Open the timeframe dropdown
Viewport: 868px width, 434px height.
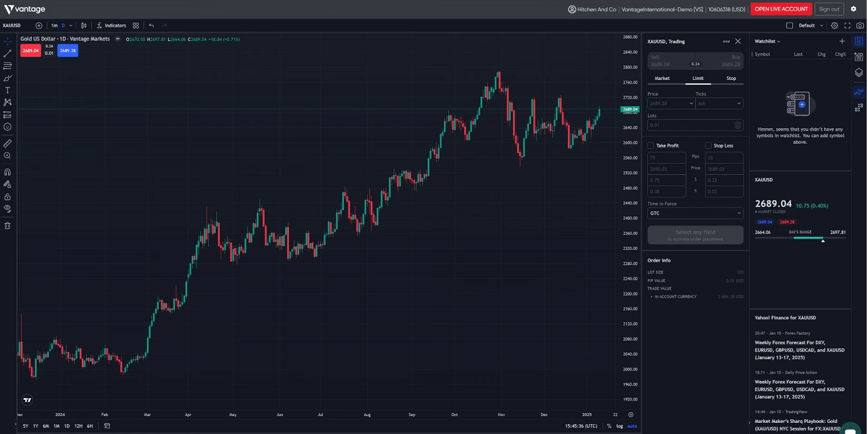(x=70, y=25)
